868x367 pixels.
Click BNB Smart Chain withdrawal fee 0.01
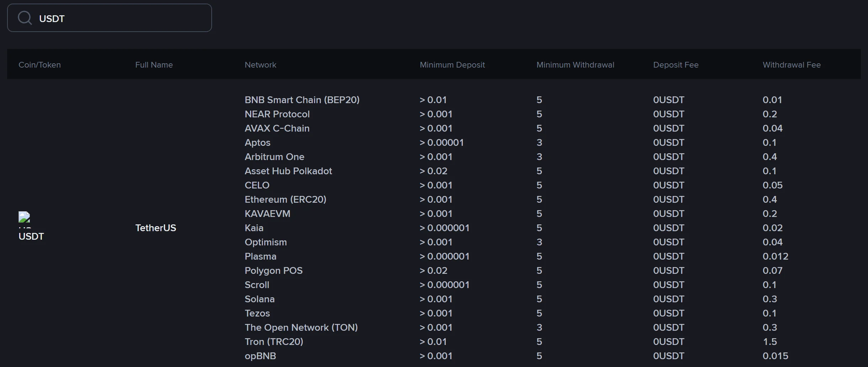click(772, 100)
